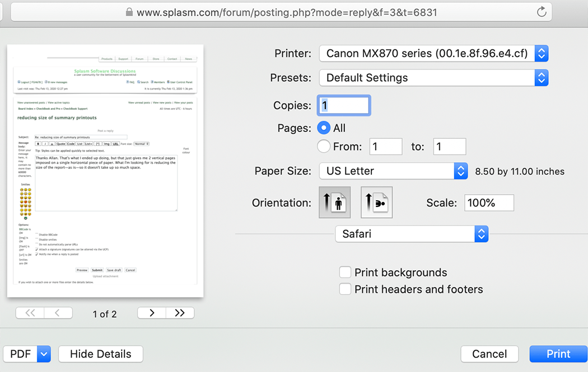Open the Paper Size dropdown

pos(393,171)
